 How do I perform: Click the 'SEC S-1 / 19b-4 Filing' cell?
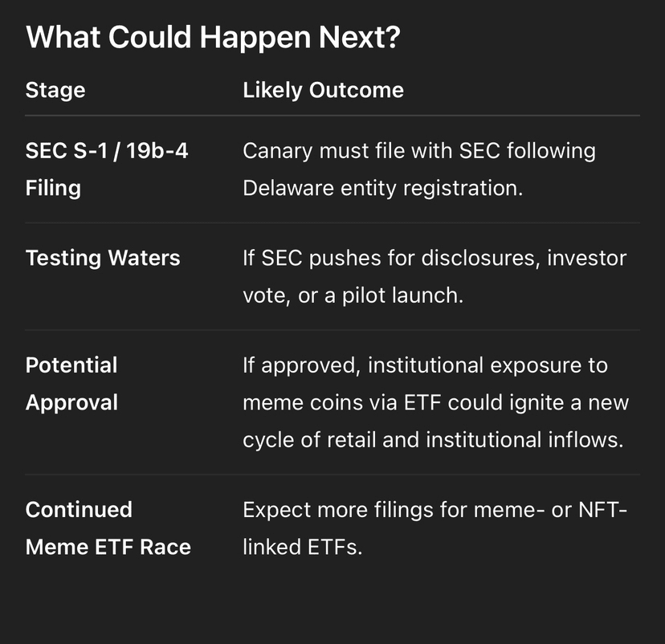107,169
